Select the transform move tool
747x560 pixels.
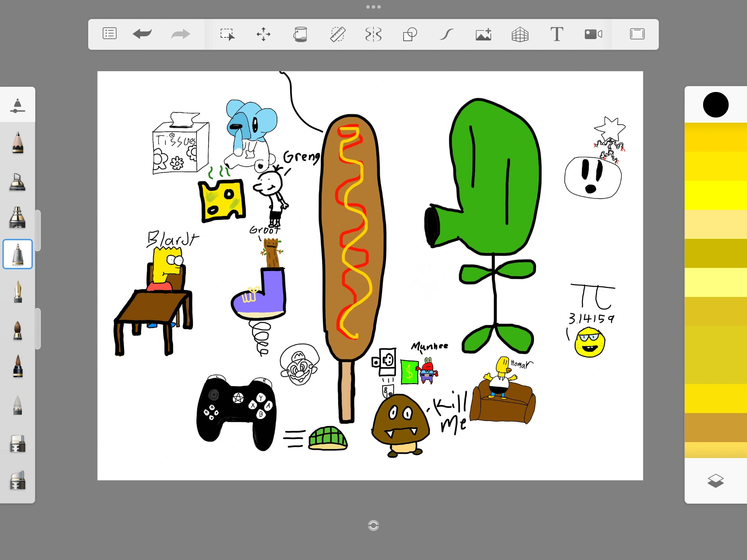pyautogui.click(x=264, y=34)
